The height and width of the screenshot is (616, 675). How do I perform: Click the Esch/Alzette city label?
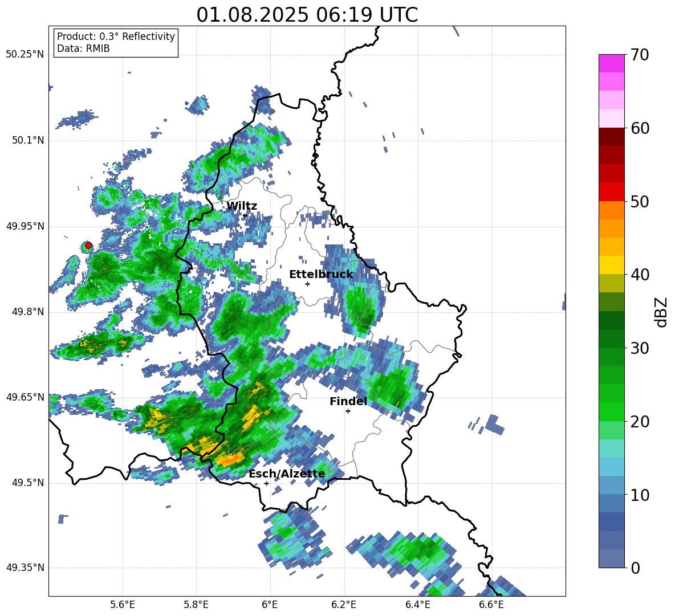[287, 474]
